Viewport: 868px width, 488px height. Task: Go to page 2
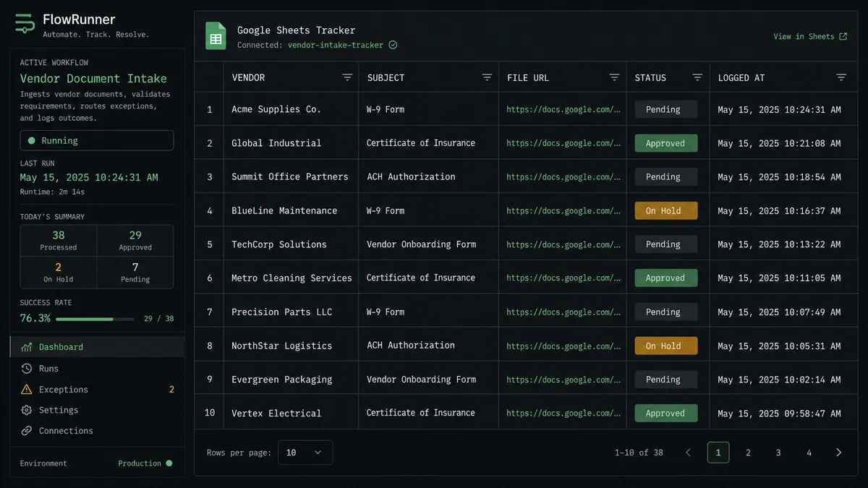tap(748, 453)
